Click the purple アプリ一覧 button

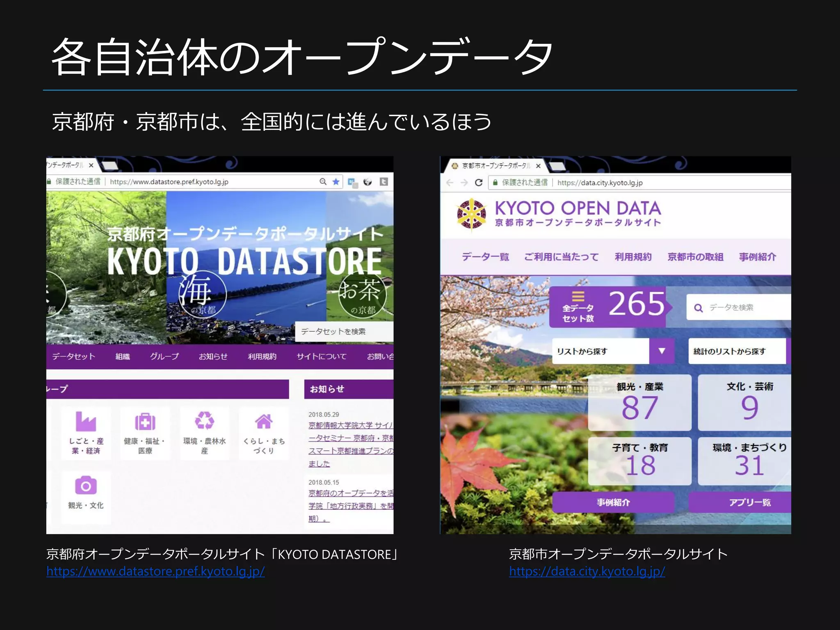(x=740, y=502)
